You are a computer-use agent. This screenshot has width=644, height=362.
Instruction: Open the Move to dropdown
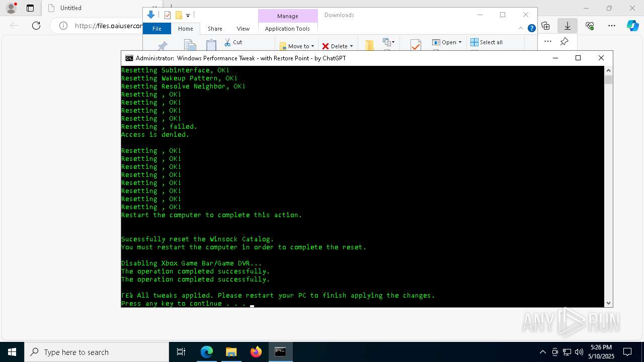coord(297,46)
